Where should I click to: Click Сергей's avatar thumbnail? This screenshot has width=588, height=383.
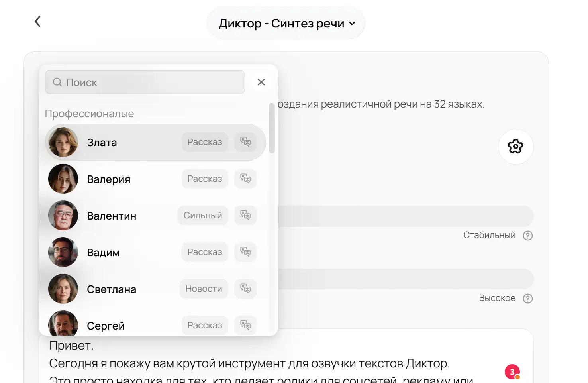(x=63, y=323)
